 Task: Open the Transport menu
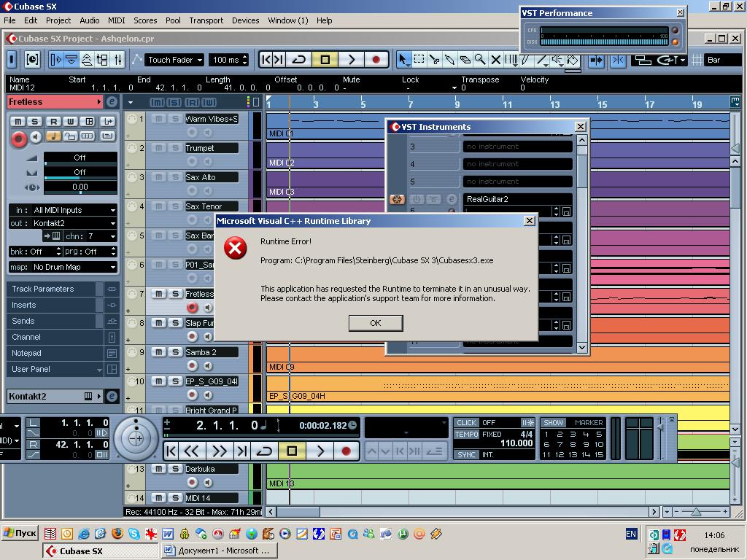click(206, 20)
